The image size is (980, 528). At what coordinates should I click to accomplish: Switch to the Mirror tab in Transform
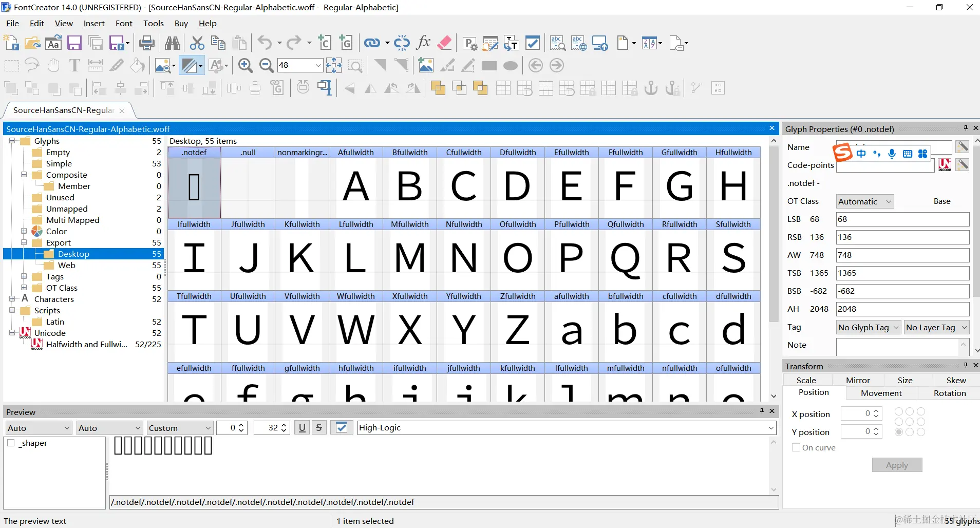click(x=858, y=380)
